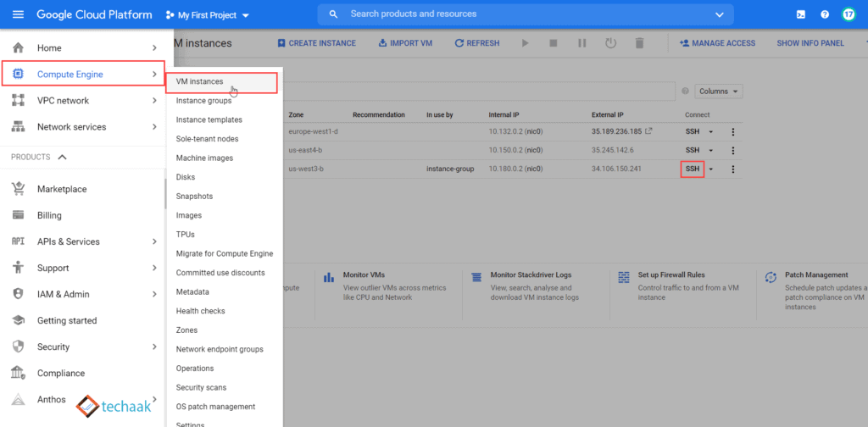The height and width of the screenshot is (427, 868).
Task: Expand the Network services submenu arrow
Action: pos(154,127)
